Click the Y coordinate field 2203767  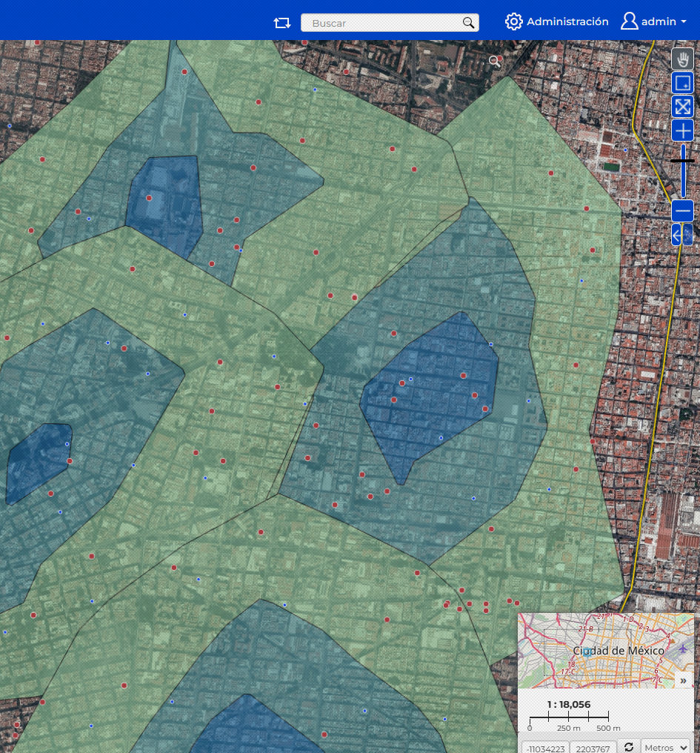(593, 748)
